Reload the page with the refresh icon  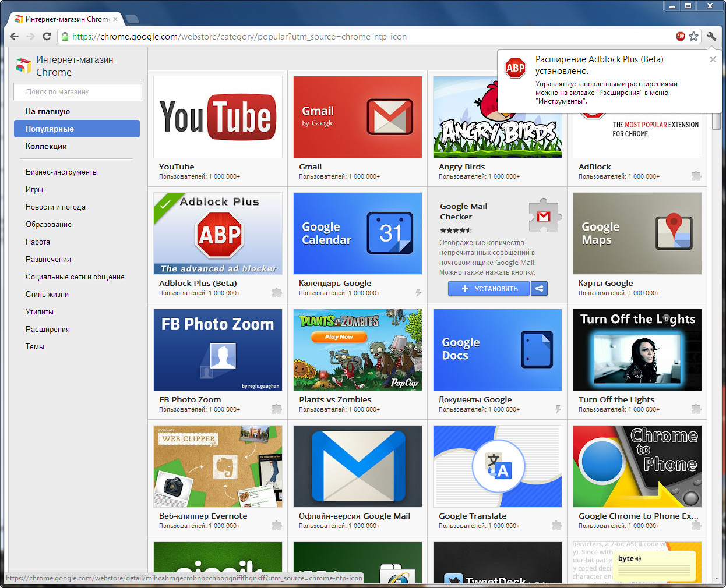tap(47, 36)
